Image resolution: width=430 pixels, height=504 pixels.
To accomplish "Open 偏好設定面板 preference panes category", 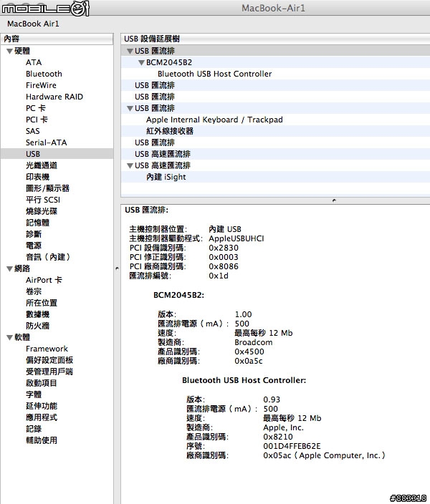I will pyautogui.click(x=49, y=360).
